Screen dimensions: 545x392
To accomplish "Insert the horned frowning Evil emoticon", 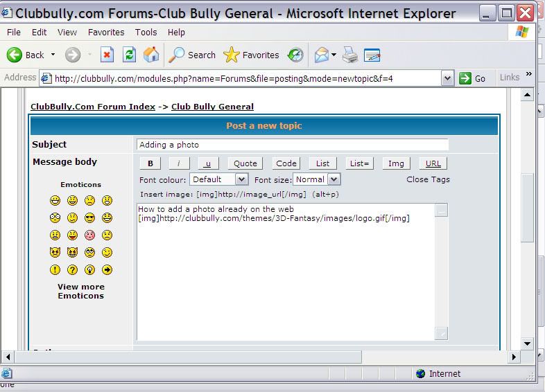I will [x=55, y=252].
